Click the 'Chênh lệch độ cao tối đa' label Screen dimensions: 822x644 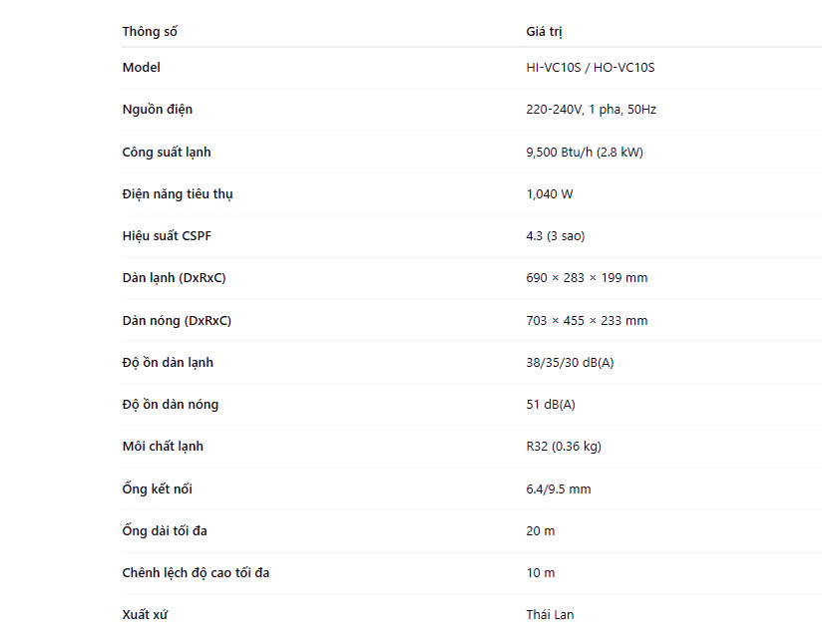[x=196, y=573]
